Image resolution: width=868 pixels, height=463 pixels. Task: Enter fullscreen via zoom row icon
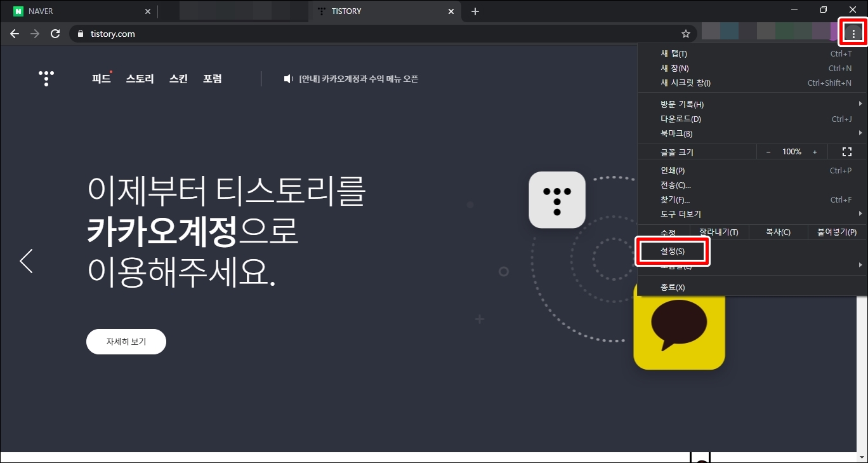pos(846,152)
